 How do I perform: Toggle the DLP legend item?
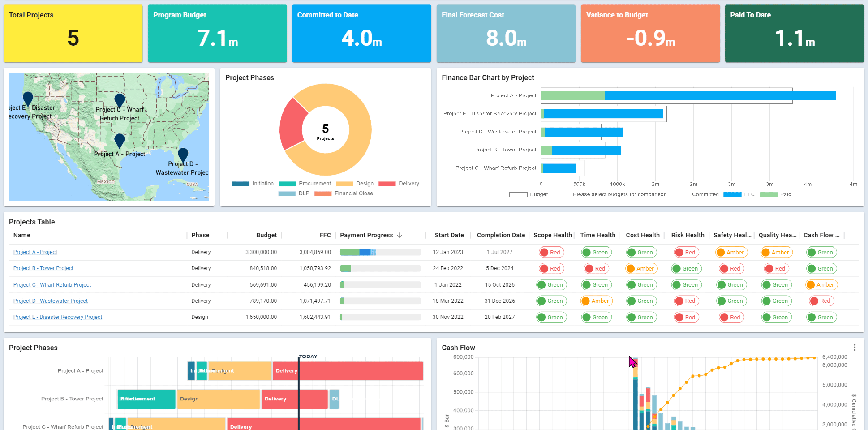[294, 193]
